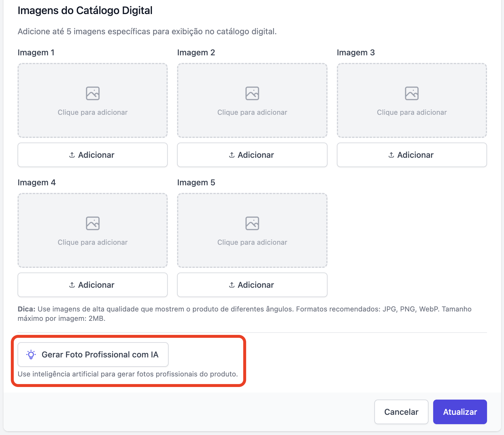Click the lightbulb icon for AI photo generation
This screenshot has width=504, height=435.
pyautogui.click(x=31, y=354)
